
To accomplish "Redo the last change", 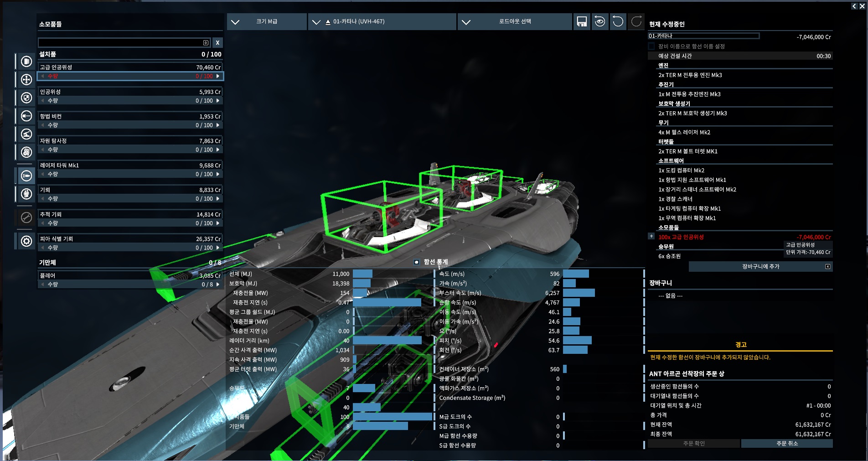I will [x=636, y=21].
